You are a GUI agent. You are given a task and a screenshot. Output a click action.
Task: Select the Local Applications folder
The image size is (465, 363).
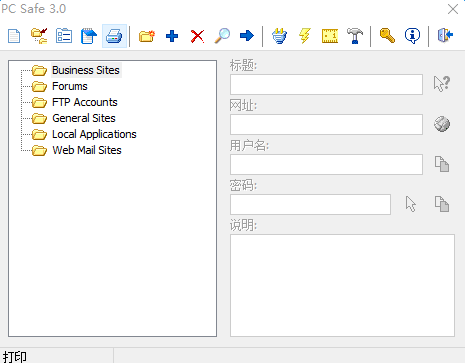94,134
